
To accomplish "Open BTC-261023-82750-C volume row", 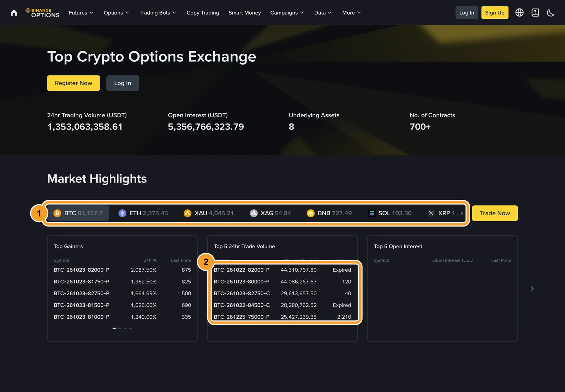I will 282,293.
